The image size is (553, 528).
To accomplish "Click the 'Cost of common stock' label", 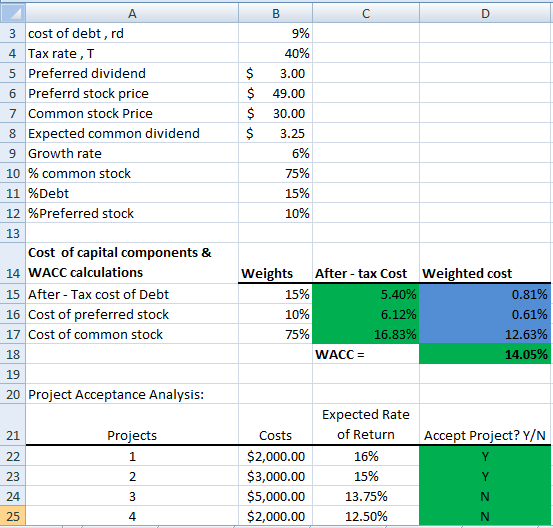I will 132,334.
